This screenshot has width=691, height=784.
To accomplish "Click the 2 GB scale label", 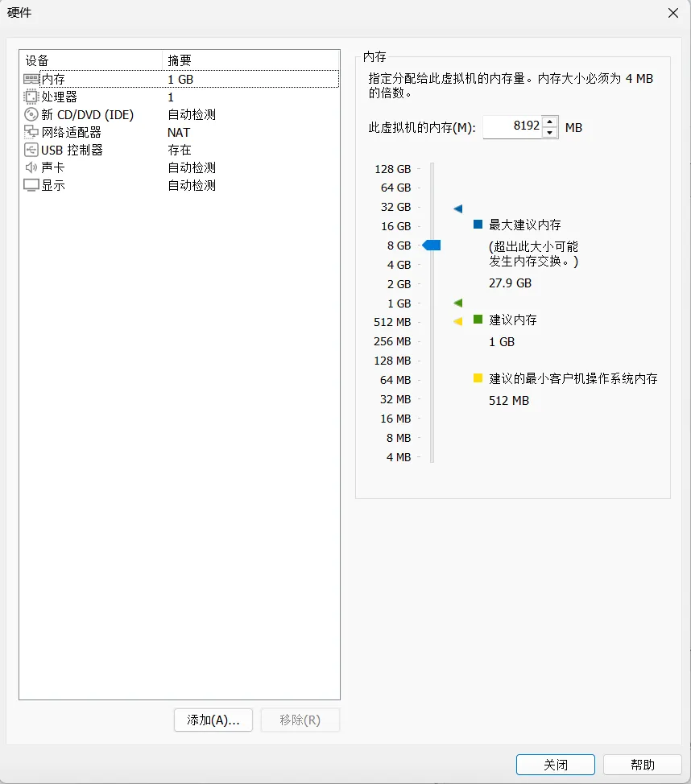I will 399,284.
